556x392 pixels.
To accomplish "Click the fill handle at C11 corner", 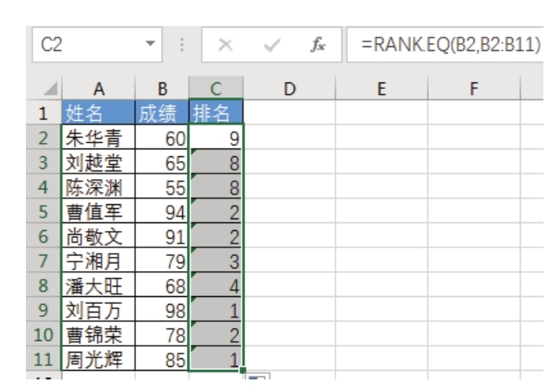I will coord(244,371).
